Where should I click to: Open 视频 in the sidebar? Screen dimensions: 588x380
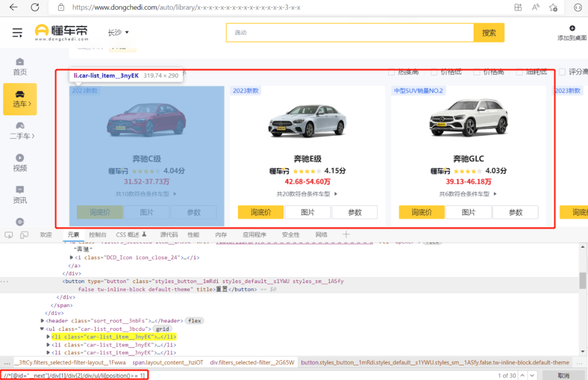pyautogui.click(x=20, y=163)
